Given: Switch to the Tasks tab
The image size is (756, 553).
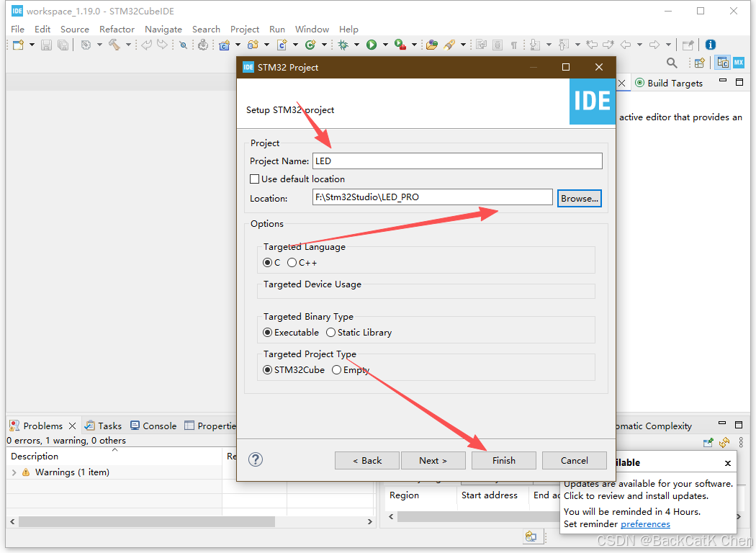Looking at the screenshot, I should click(x=103, y=426).
